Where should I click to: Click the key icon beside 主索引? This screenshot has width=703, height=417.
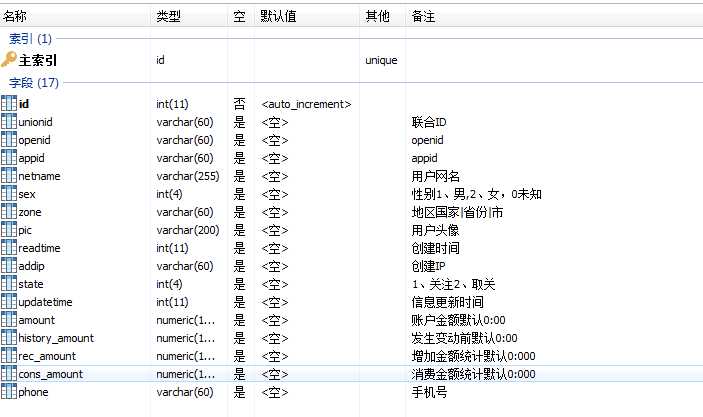tap(9, 60)
